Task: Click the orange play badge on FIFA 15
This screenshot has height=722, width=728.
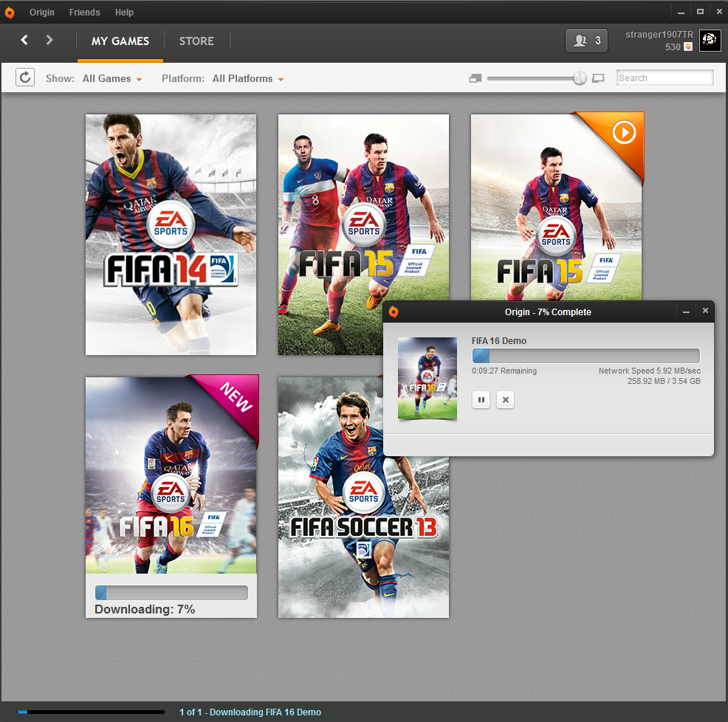Action: pos(624,134)
